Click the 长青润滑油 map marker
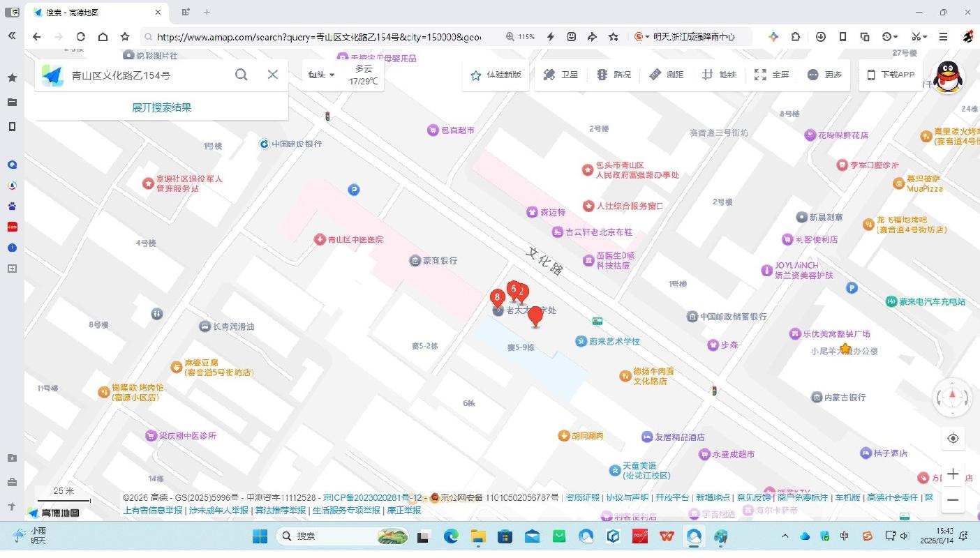Screen dimensions: 980x558 (x=205, y=326)
